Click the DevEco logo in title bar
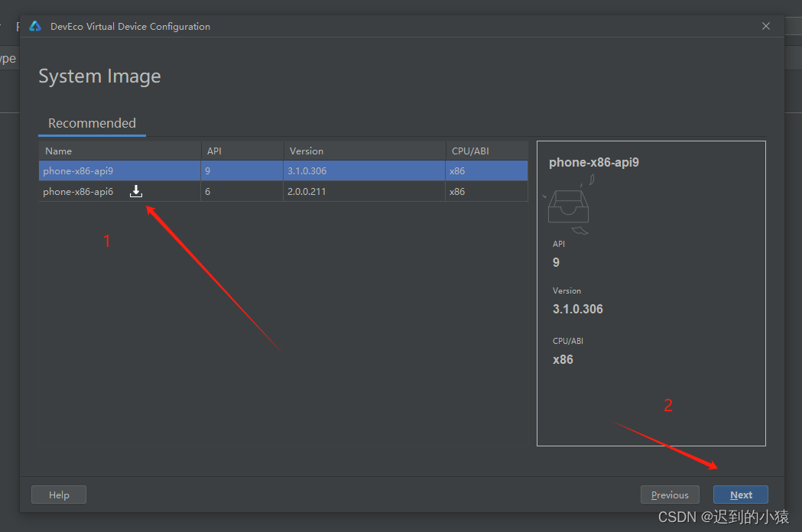 point(35,26)
